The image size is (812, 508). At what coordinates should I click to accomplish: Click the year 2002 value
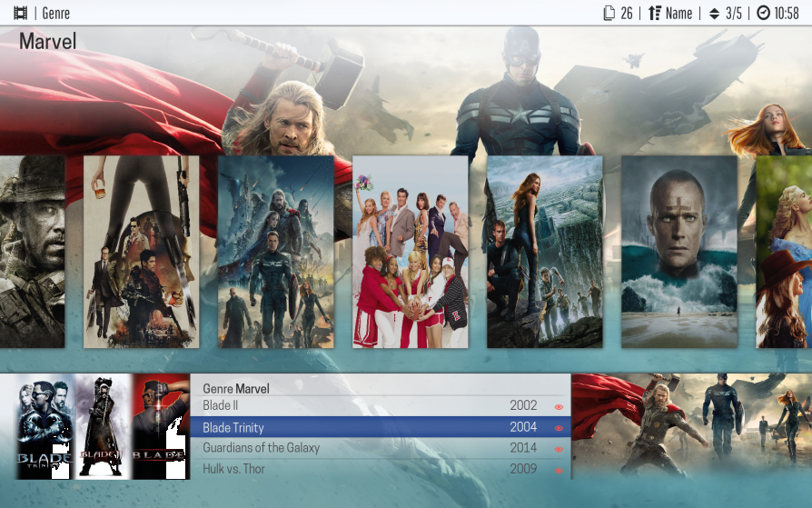pos(523,405)
